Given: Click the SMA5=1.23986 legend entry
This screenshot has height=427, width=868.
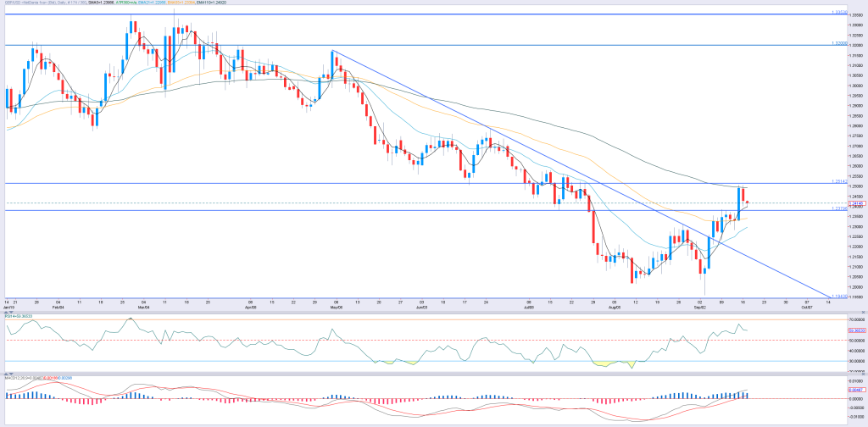Looking at the screenshot, I should point(102,3).
